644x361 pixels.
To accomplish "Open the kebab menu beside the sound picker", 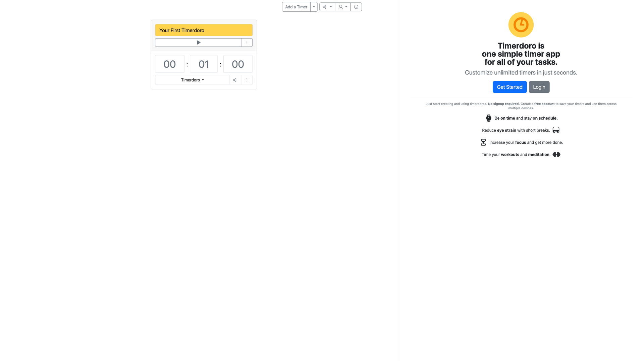I will pos(247,80).
